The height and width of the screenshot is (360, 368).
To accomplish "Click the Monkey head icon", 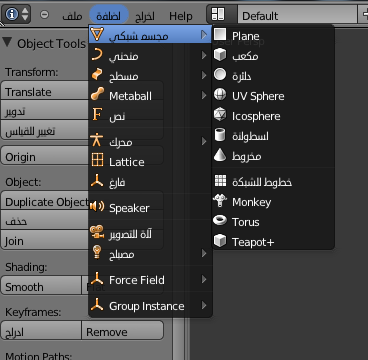I will pyautogui.click(x=220, y=201).
